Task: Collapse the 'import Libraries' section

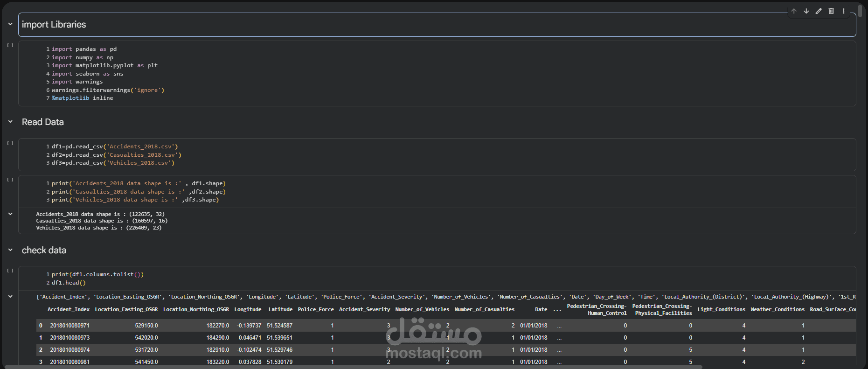Action: point(10,24)
